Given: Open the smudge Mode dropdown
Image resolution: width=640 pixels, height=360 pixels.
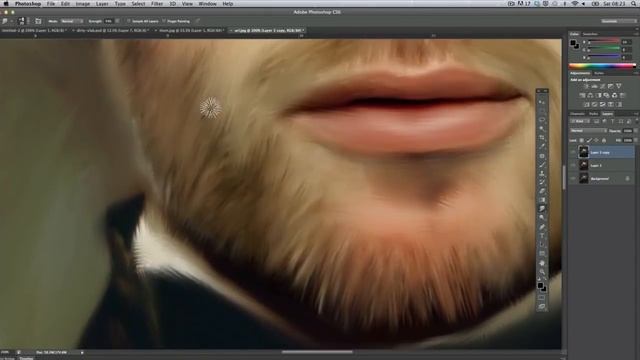Looking at the screenshot, I should click(72, 21).
